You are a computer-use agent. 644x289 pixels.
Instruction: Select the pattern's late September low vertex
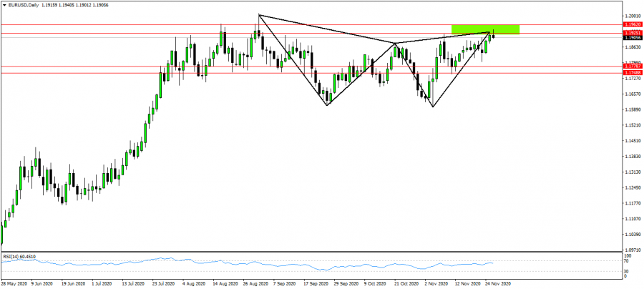(x=327, y=105)
